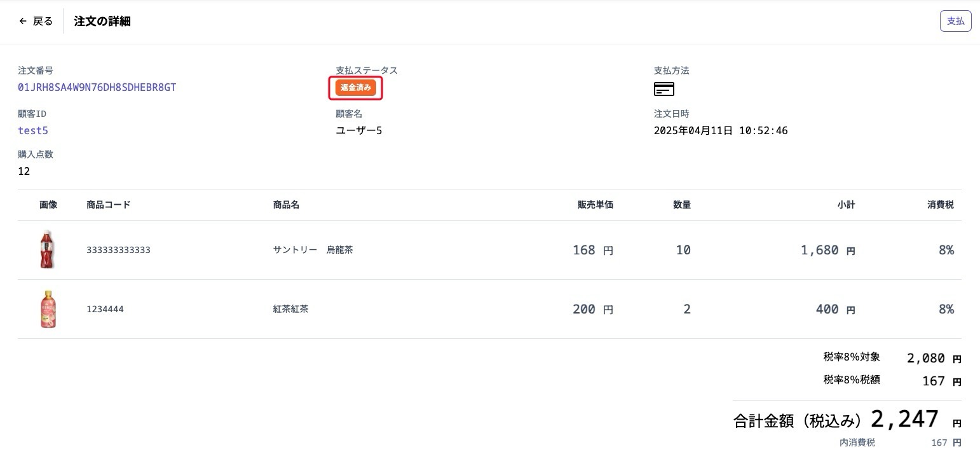Click the credit card payment method icon

(x=664, y=89)
